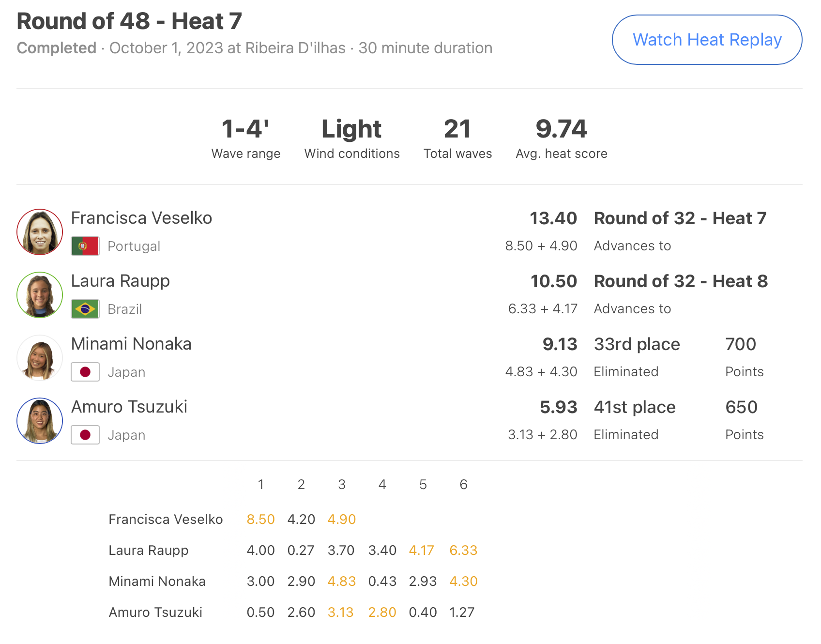Select the Amuro Tsuzuki name in results
Screen dimensions: 821x644
(129, 407)
